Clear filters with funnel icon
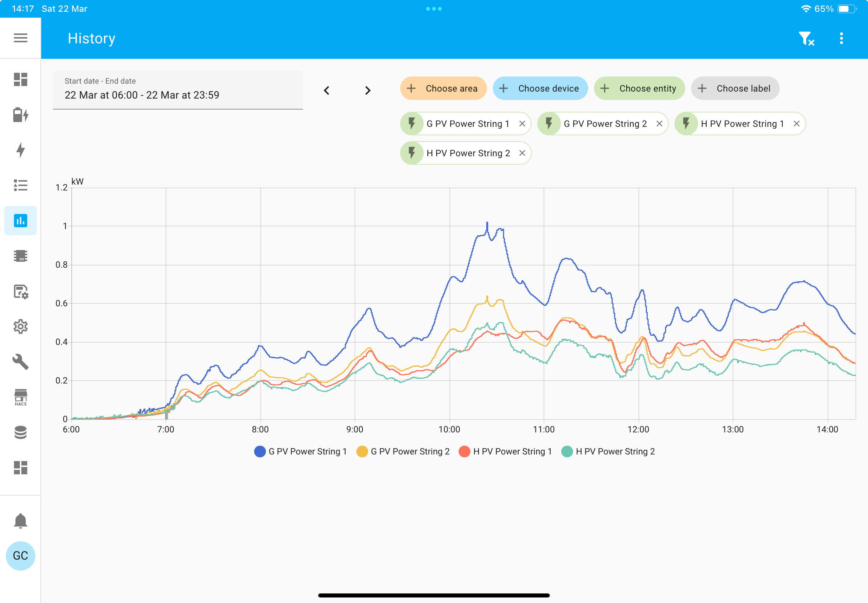This screenshot has width=868, height=603. coord(806,38)
